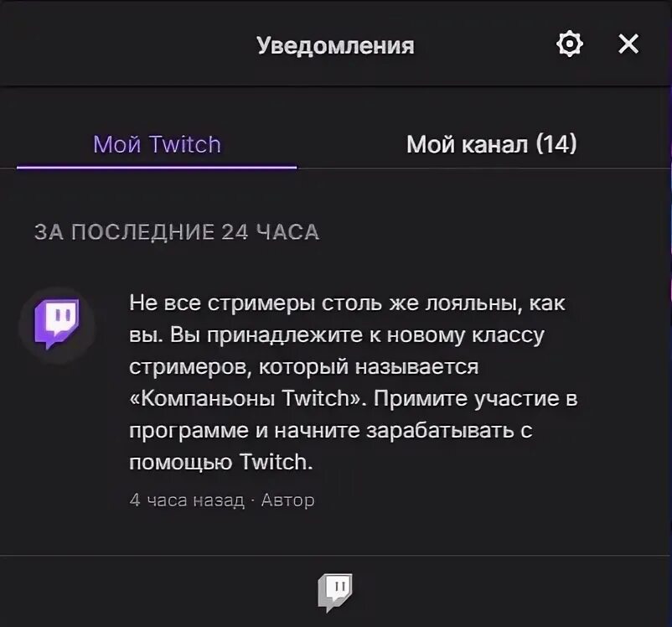Click the line Вы принадлежите к новому классу
Screen dimensions: 672x627
tap(358, 335)
